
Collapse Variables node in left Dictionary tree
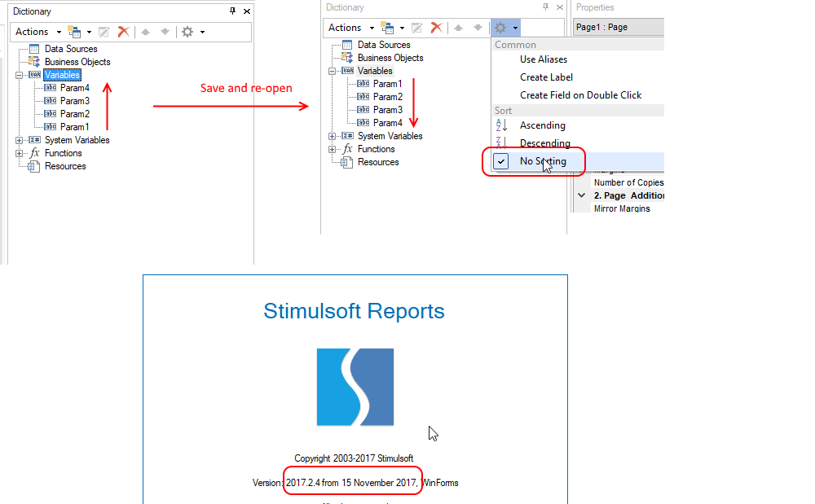pos(20,75)
